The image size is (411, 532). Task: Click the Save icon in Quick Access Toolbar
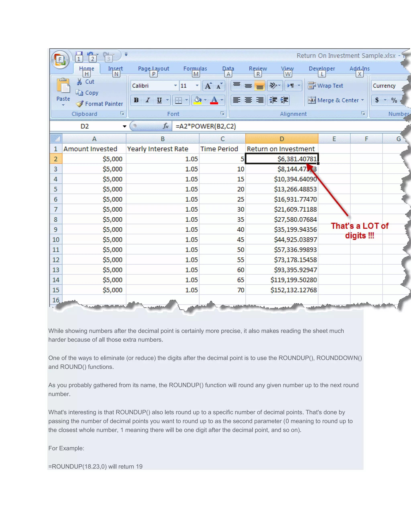tap(79, 55)
